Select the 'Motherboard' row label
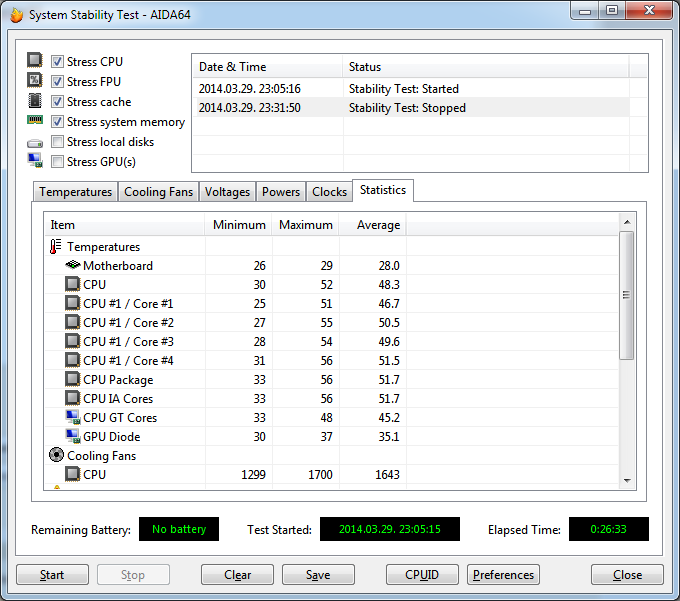The image size is (680, 601). [x=118, y=265]
